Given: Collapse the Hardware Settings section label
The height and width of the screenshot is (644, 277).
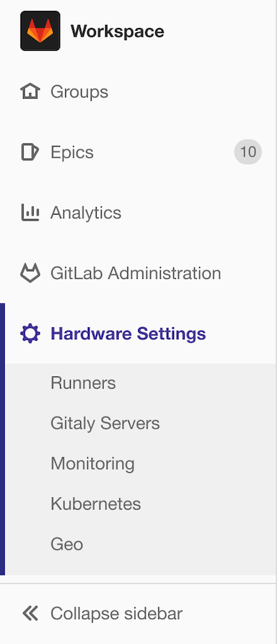Looking at the screenshot, I should coord(128,333).
